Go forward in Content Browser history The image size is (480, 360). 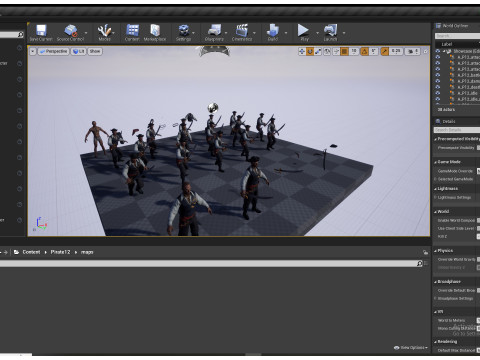pos(5,252)
